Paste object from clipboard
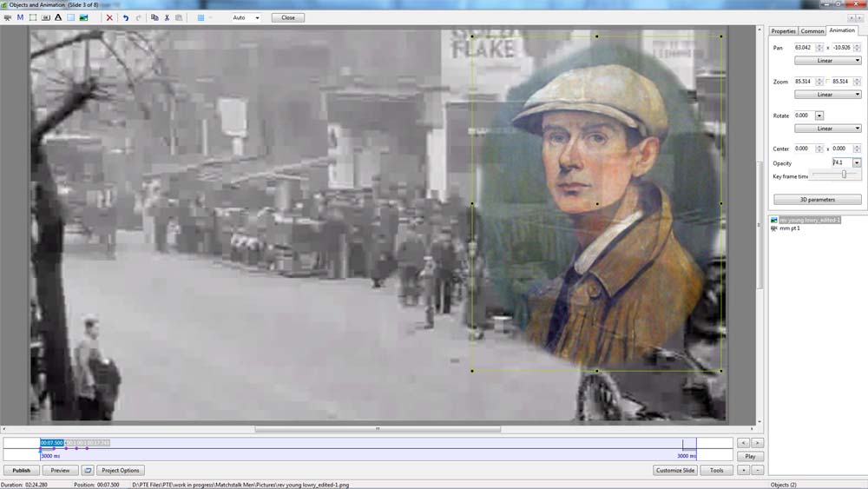Image resolution: width=868 pixels, height=489 pixels. (179, 17)
